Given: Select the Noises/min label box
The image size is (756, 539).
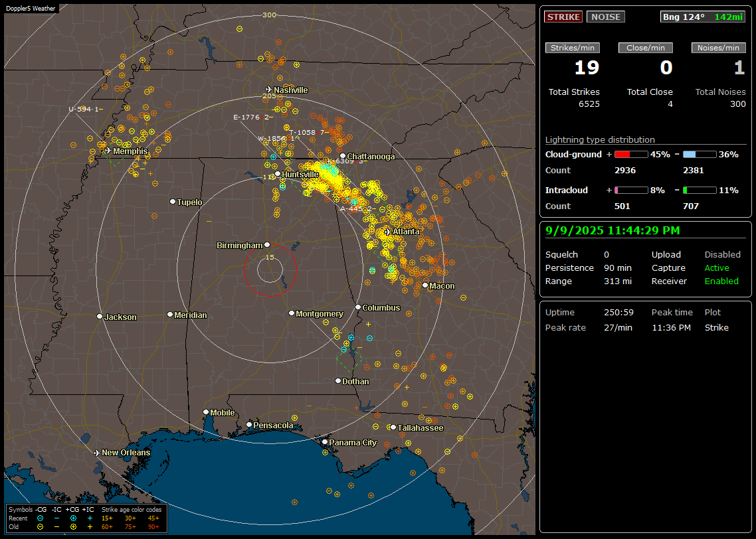Looking at the screenshot, I should (718, 48).
